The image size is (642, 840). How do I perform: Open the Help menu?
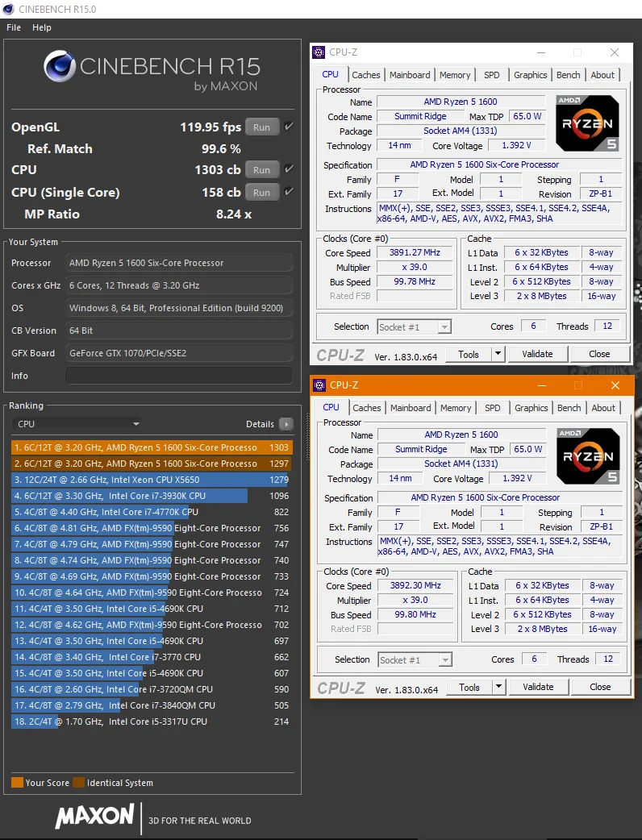[42, 27]
